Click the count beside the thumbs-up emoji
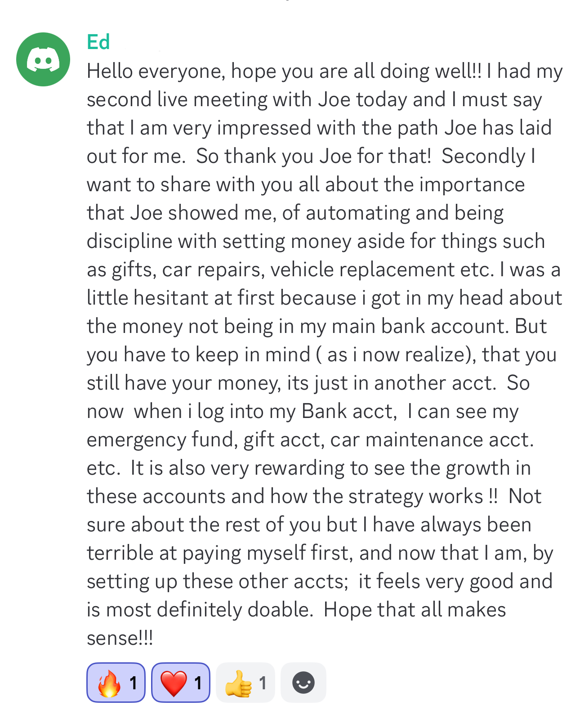 [x=263, y=683]
